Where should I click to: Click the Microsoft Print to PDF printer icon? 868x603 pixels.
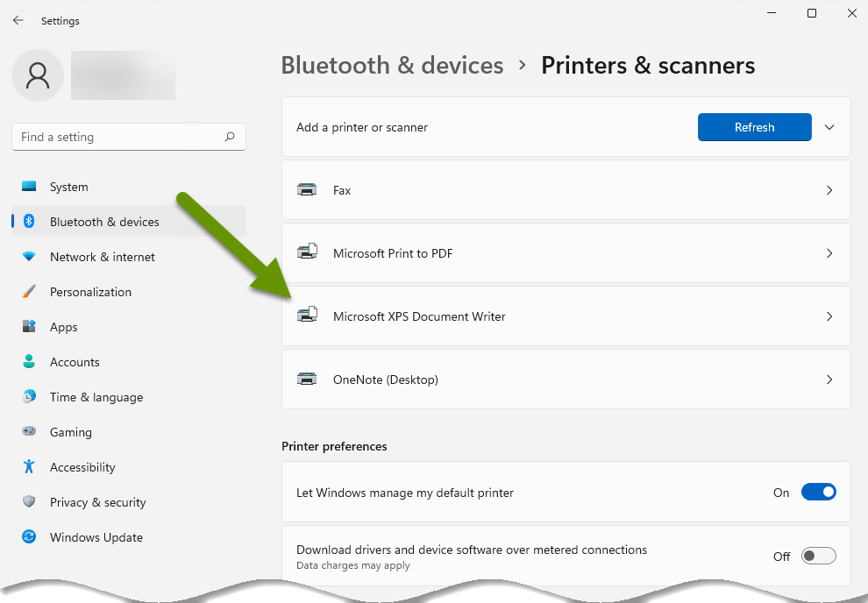tap(307, 252)
